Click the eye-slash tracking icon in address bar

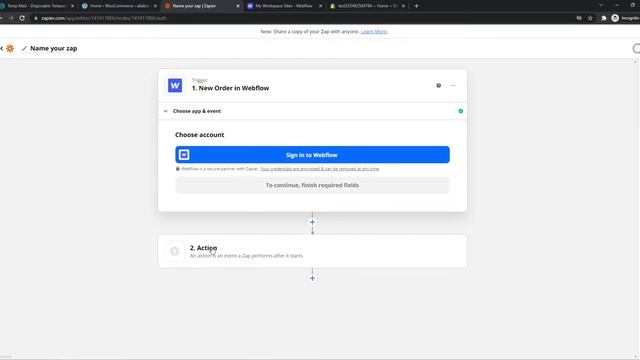(x=579, y=18)
